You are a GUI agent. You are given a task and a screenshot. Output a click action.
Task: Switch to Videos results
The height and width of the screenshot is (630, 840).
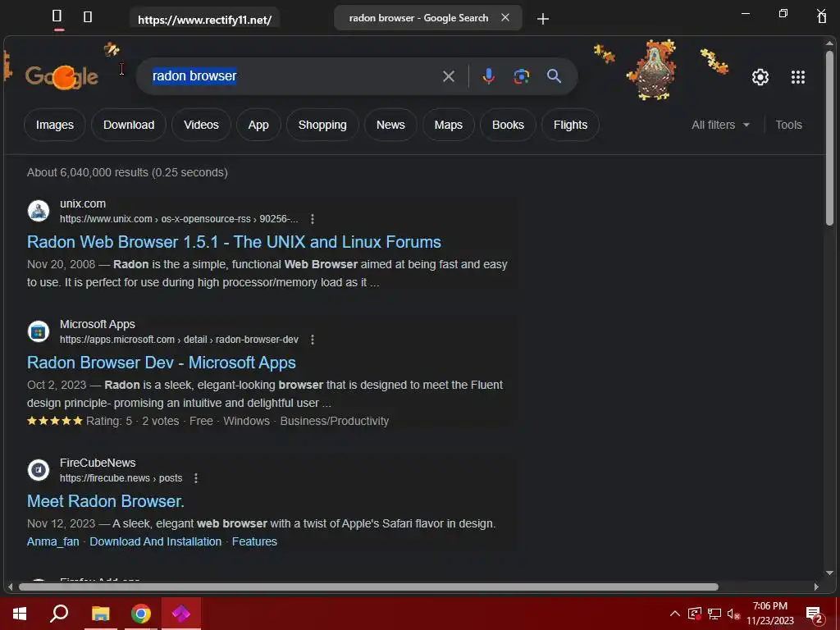point(201,125)
